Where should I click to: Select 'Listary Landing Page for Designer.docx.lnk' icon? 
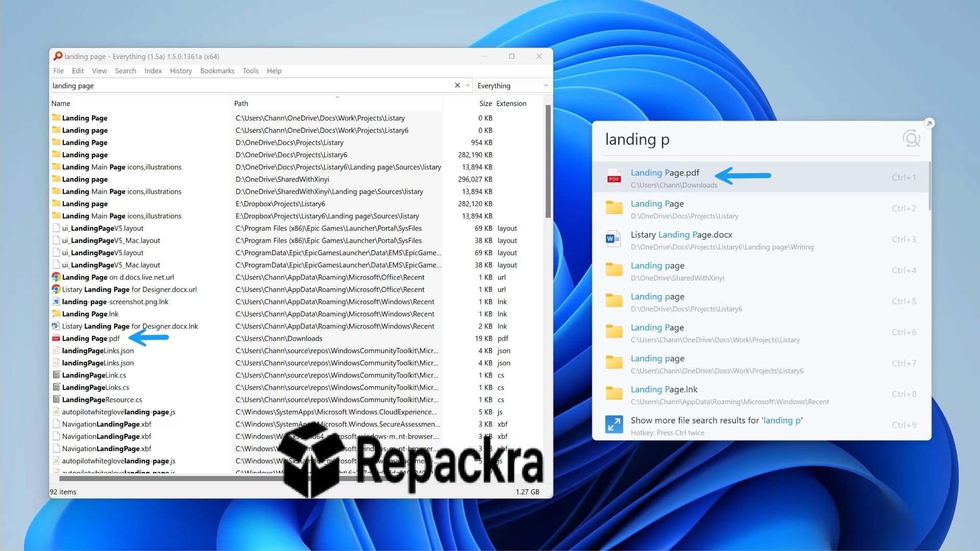click(56, 326)
